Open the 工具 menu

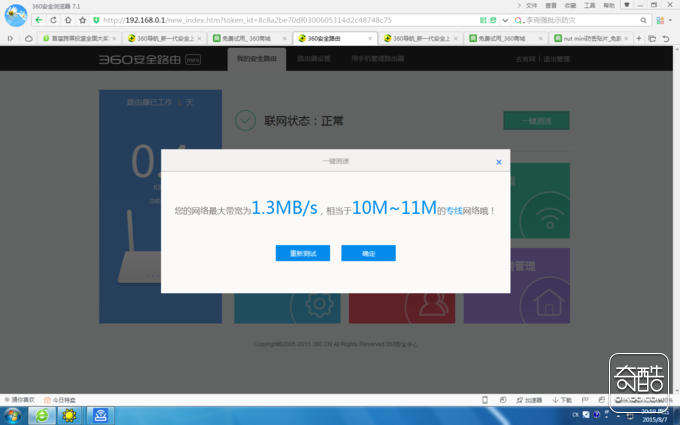tap(590, 6)
